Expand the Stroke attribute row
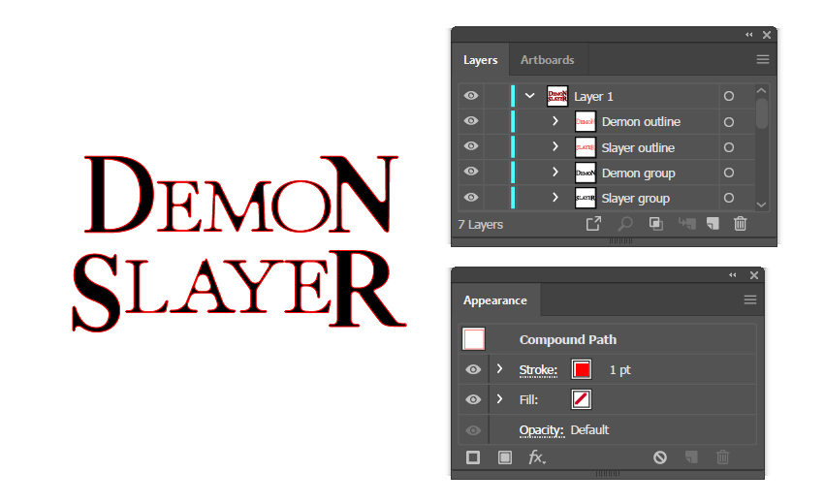The width and height of the screenshot is (824, 504). tap(500, 369)
